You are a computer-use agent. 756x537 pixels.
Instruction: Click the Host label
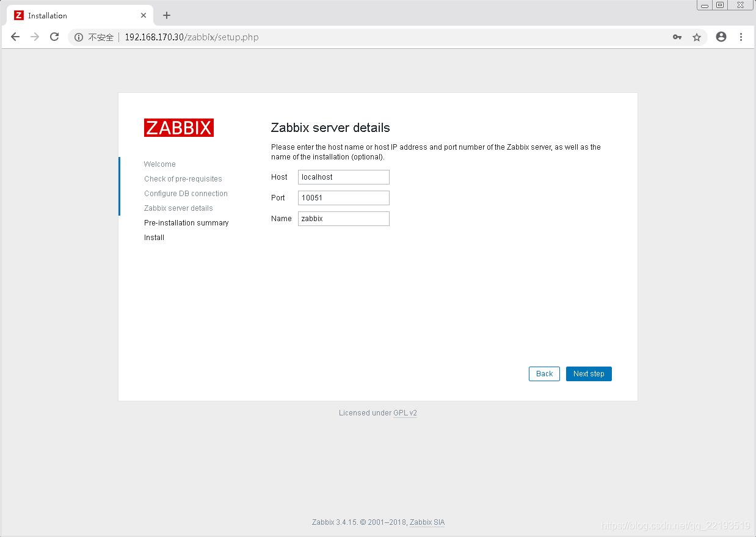tap(279, 177)
